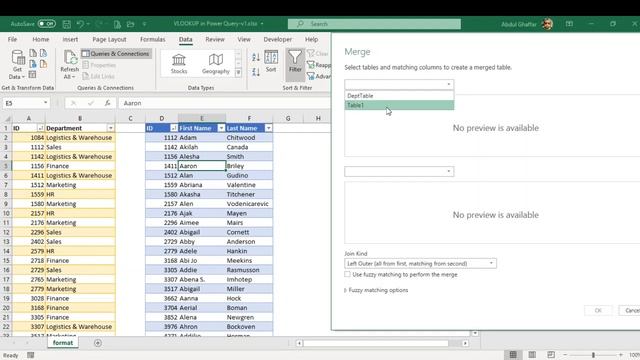Select cell with Chitwood last name
The height and width of the screenshot is (360, 640).
pos(249,138)
